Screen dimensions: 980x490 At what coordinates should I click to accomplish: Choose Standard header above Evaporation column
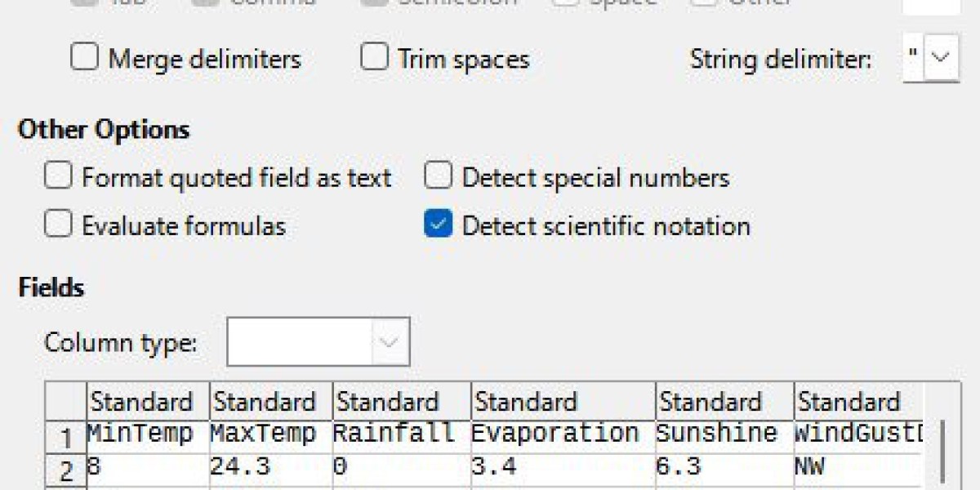(526, 402)
